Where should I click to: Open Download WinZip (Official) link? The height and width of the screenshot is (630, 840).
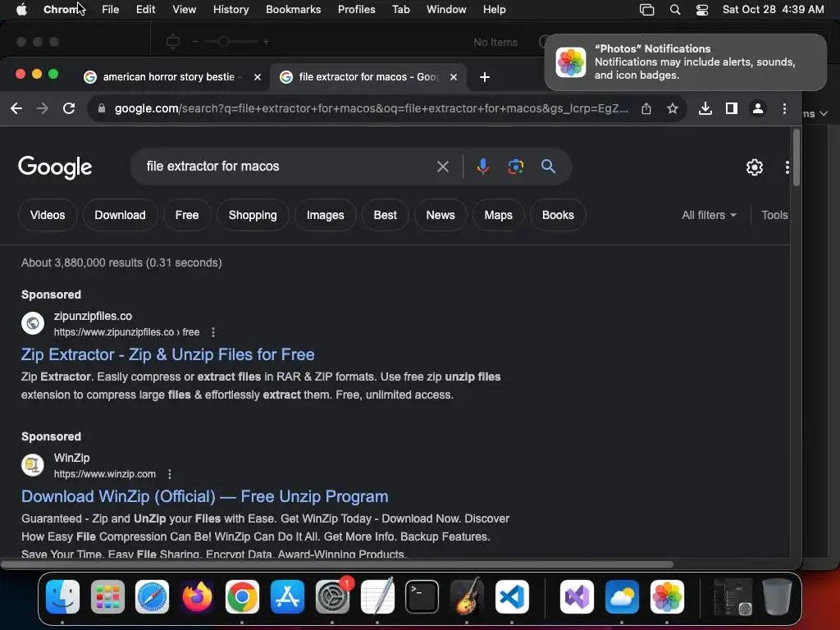point(204,496)
